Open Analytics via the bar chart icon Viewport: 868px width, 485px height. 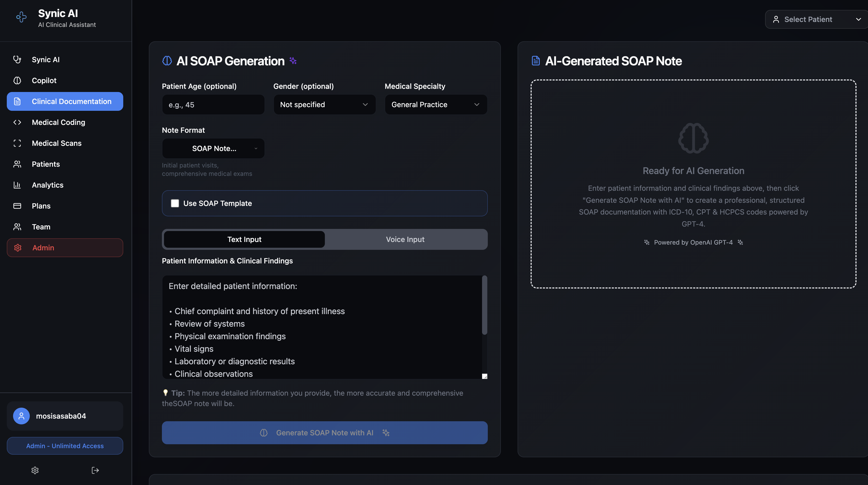coord(17,185)
